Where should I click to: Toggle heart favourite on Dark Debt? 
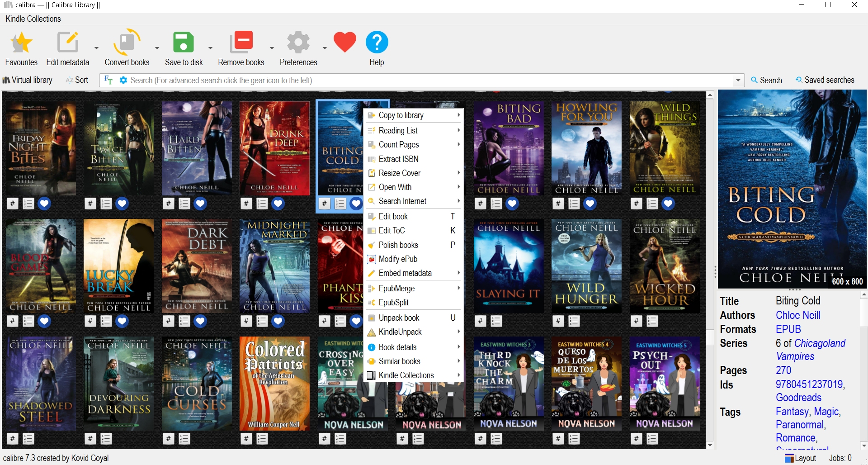200,321
